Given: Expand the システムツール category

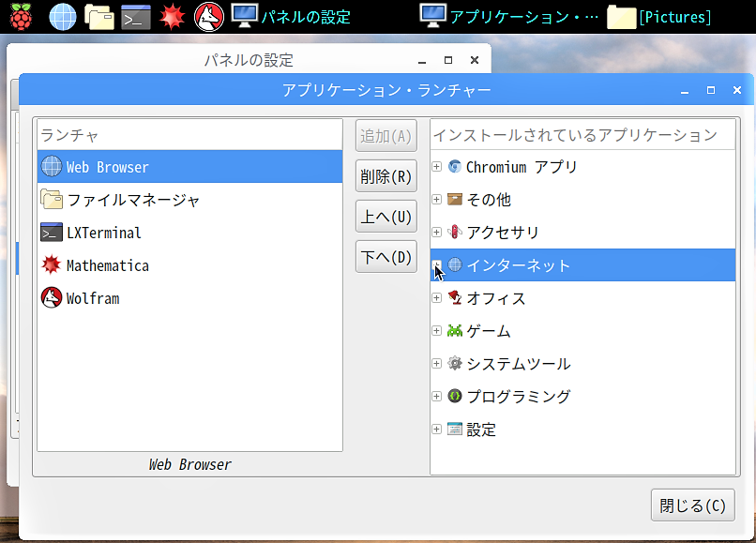Looking at the screenshot, I should click(436, 363).
